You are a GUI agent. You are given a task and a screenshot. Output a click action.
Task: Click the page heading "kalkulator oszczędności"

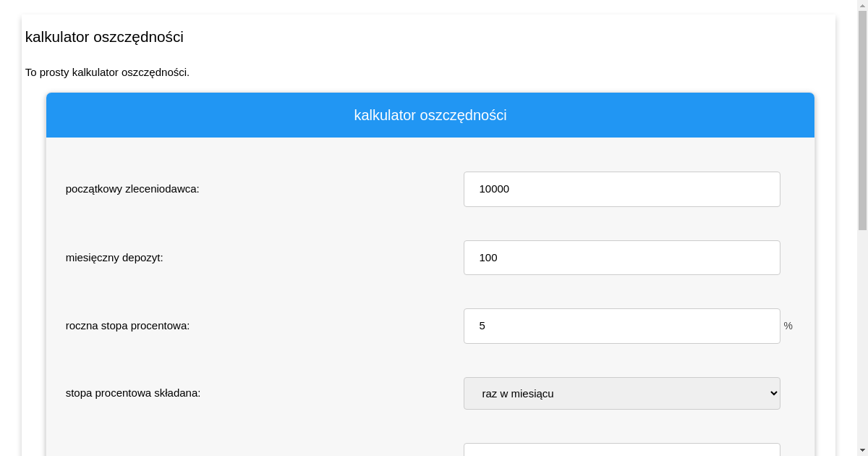coord(104,37)
